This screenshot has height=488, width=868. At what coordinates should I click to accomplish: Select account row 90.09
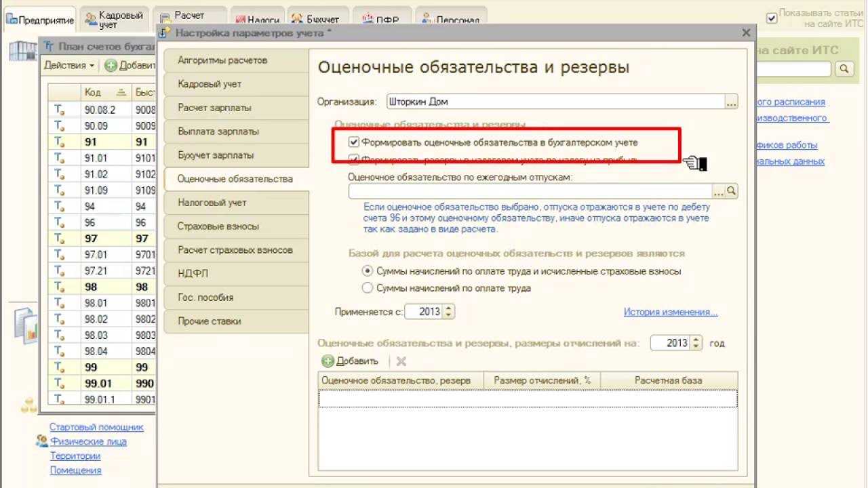point(100,126)
